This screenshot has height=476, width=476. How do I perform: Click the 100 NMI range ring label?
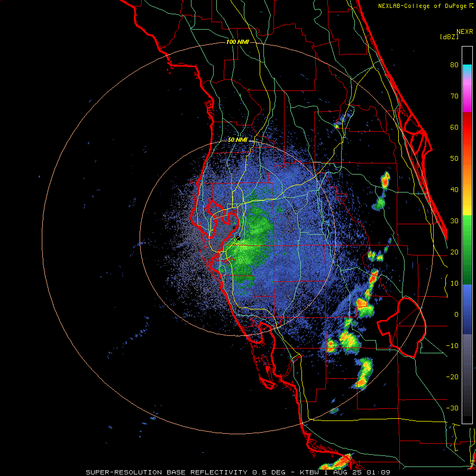tap(237, 42)
